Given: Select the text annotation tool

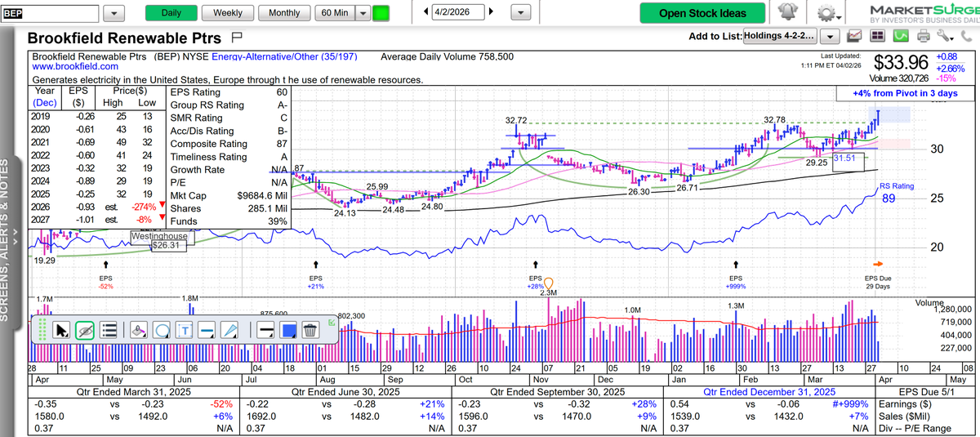Looking at the screenshot, I should point(185,330).
